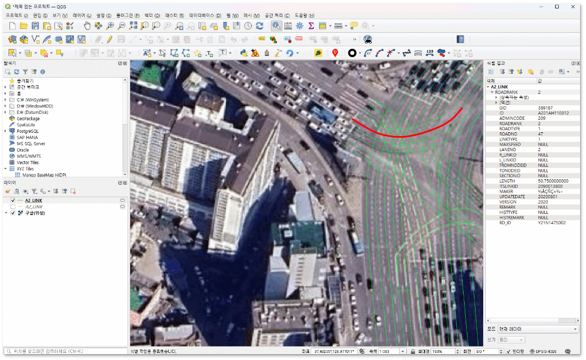
Task: Click the Zoom Out magnifier tool
Action: [x=121, y=26]
